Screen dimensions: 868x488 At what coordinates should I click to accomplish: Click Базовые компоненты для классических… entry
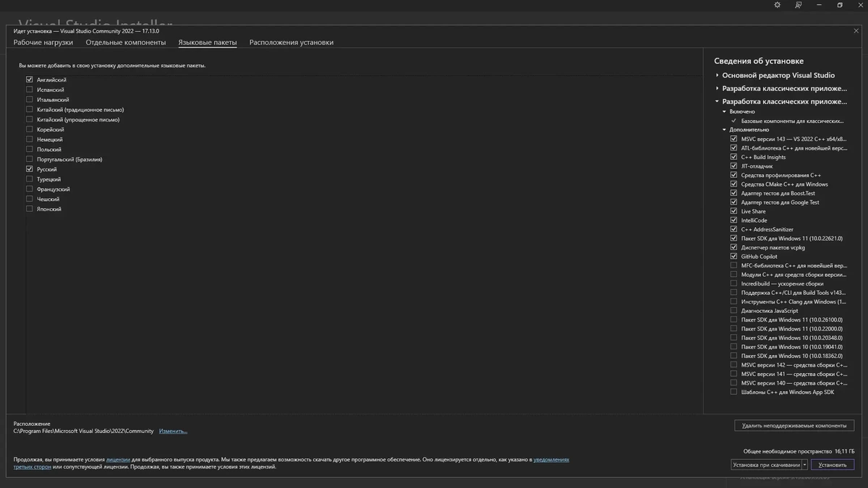pyautogui.click(x=792, y=121)
